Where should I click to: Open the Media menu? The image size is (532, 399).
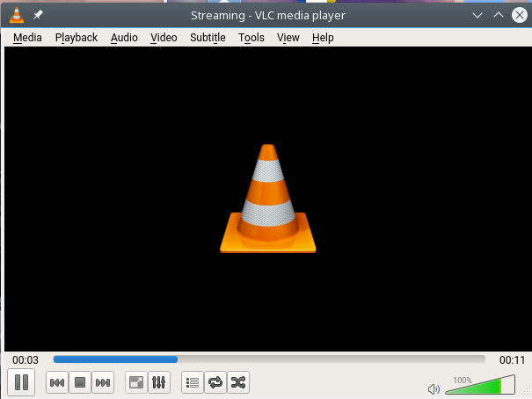(x=27, y=37)
